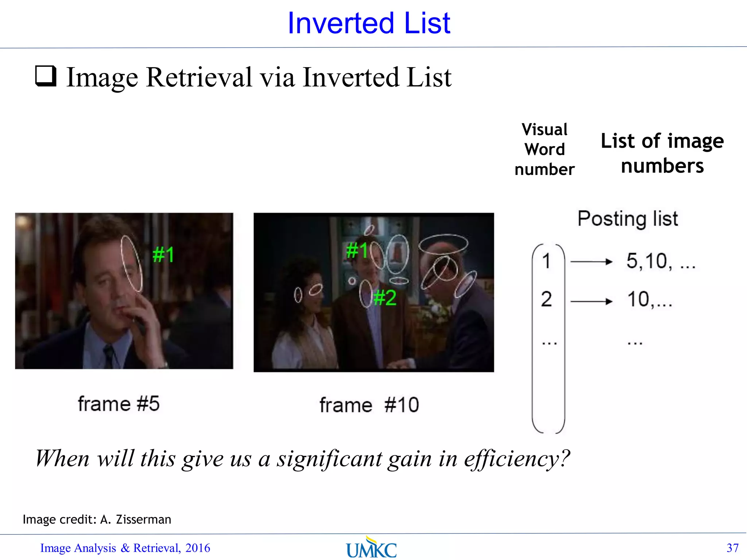Click the arrow pointing to '5,10, ...'
Image resolution: width=747 pixels, height=560 pixels.
(x=591, y=261)
